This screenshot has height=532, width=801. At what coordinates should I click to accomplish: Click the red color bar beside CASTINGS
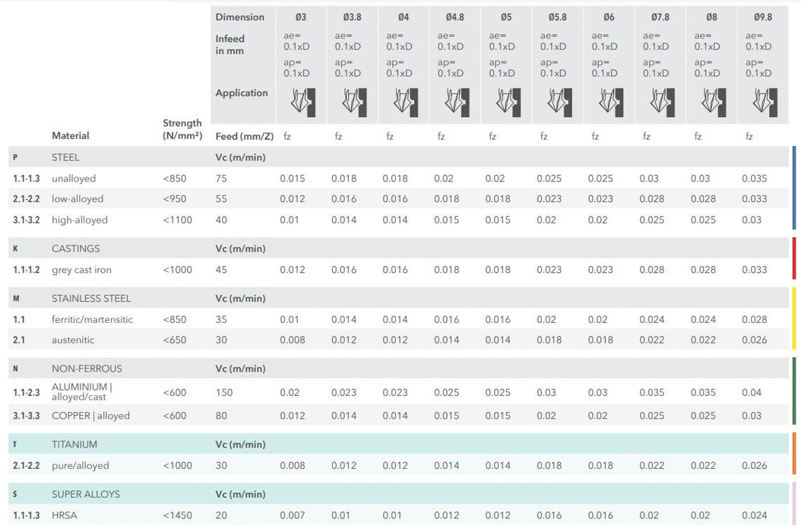tap(794, 258)
